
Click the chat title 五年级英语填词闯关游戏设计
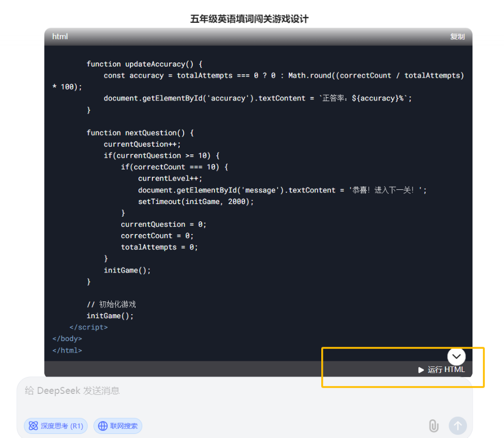[249, 19]
